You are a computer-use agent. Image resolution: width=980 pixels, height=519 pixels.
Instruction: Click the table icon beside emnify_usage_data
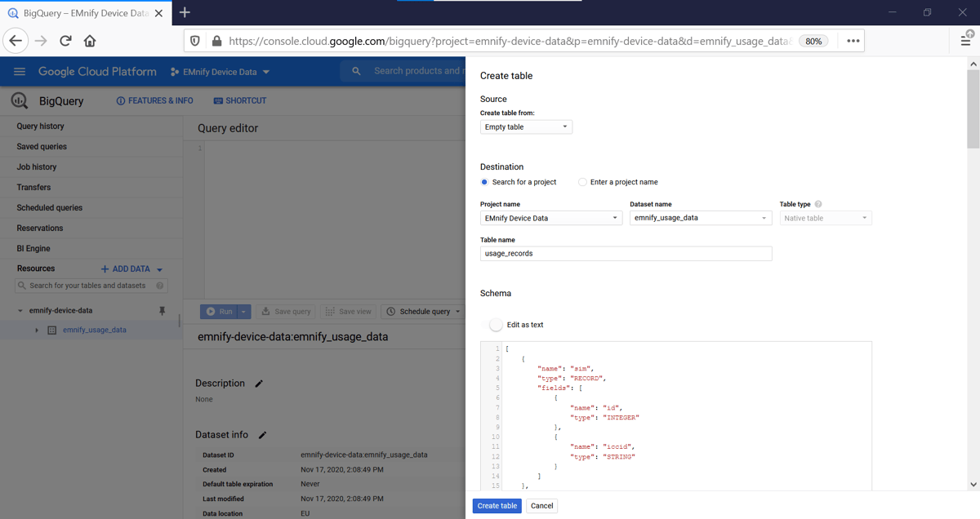point(52,330)
